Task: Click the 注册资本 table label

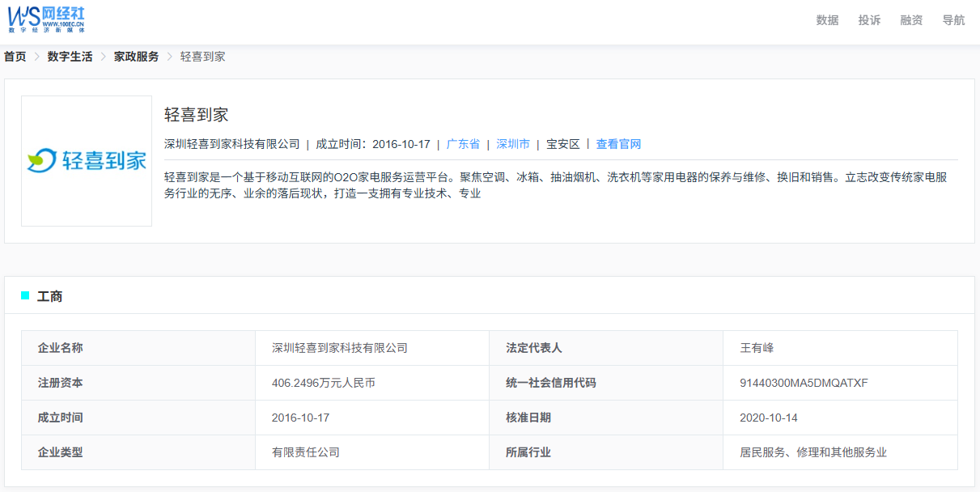Action: (60, 383)
